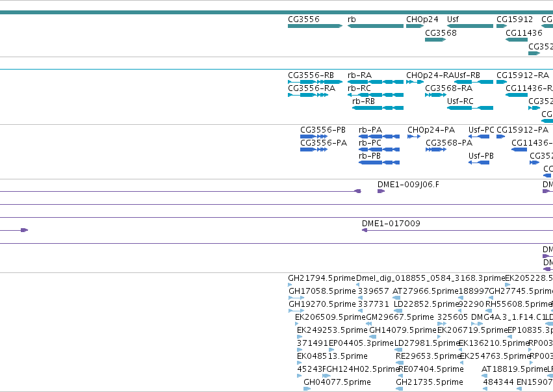
Task: Select EST label RE07404.5prime
Action: [431, 369]
